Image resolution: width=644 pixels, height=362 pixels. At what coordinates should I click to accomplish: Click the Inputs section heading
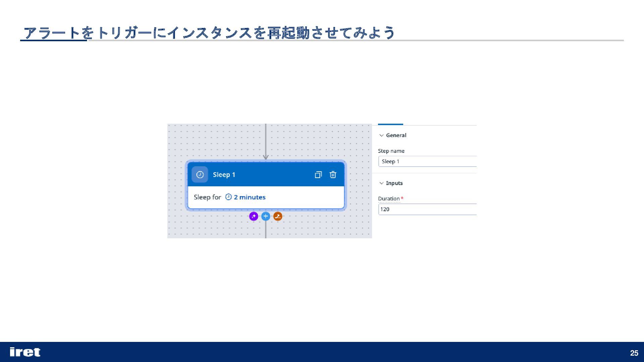pos(394,183)
